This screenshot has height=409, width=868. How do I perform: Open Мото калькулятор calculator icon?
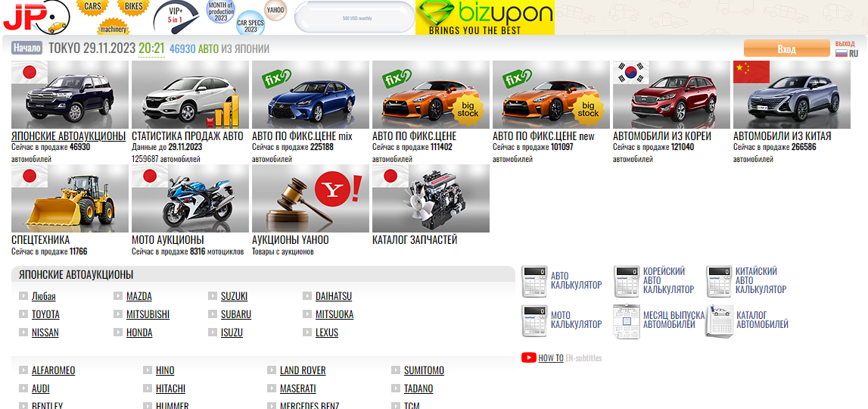point(534,321)
